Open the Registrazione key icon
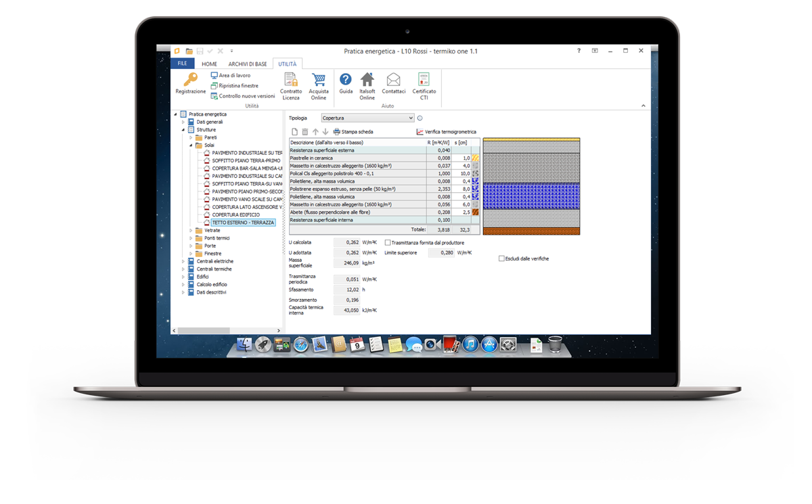 click(190, 80)
